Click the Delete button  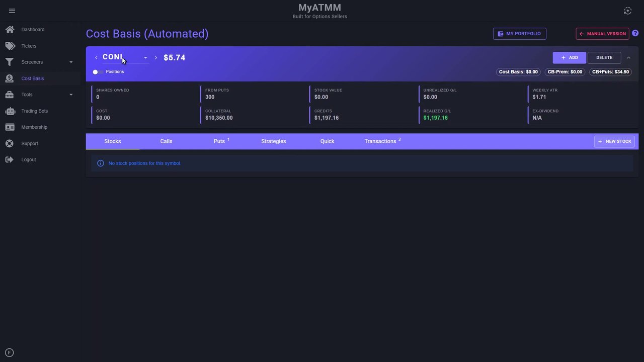click(604, 58)
